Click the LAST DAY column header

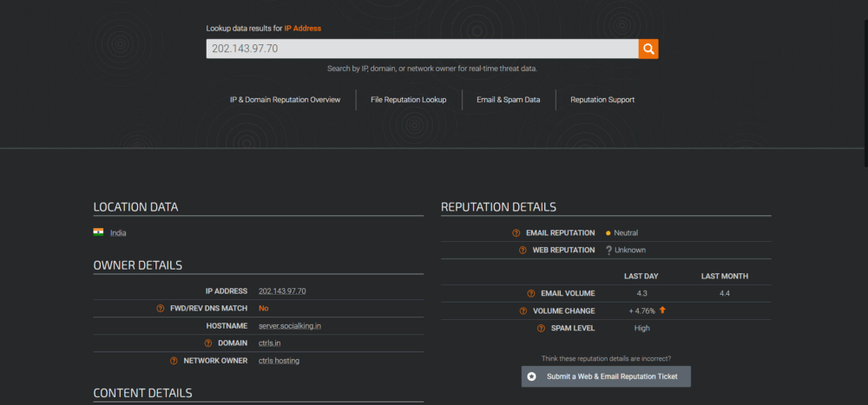(641, 276)
